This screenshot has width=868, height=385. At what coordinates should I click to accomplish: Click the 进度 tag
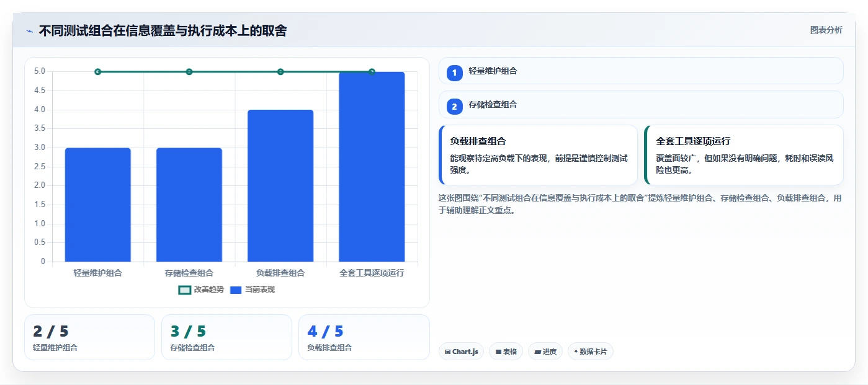(545, 352)
